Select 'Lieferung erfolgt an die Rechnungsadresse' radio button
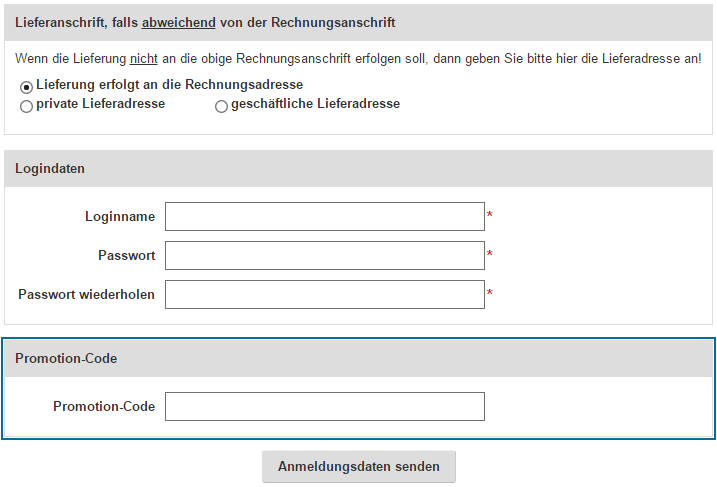The image size is (717, 487). pos(27,87)
